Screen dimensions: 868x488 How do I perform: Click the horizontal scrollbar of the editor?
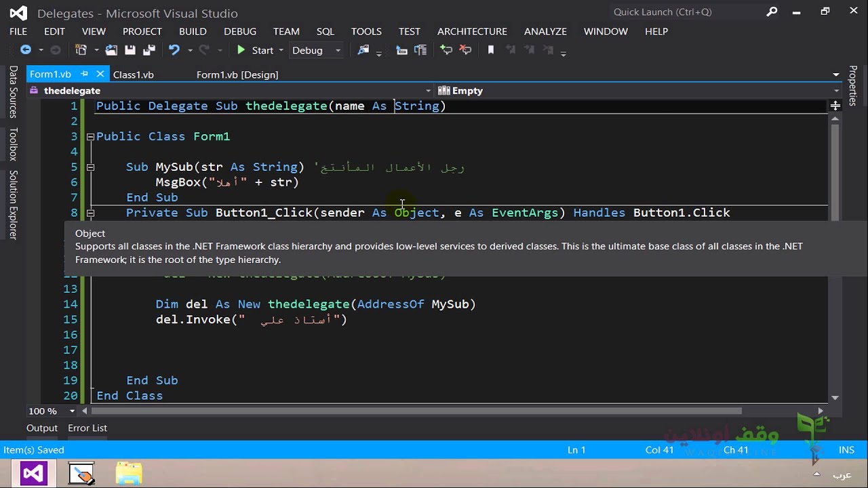click(x=416, y=411)
